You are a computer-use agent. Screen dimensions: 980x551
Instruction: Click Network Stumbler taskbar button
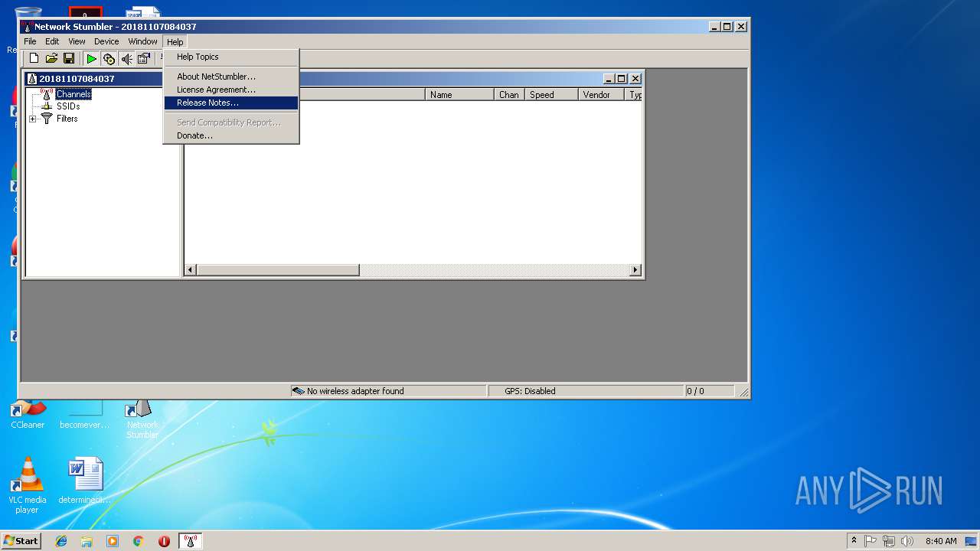[x=191, y=541]
